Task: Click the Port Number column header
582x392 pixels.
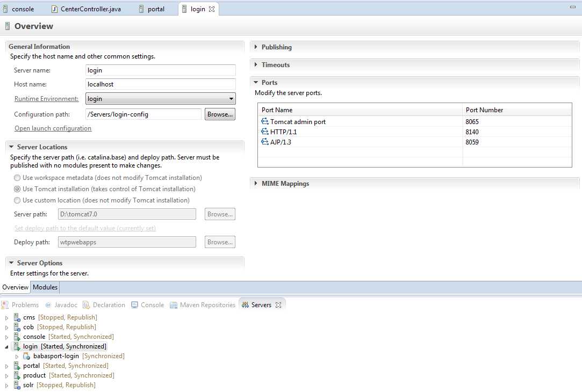Action: [517, 110]
